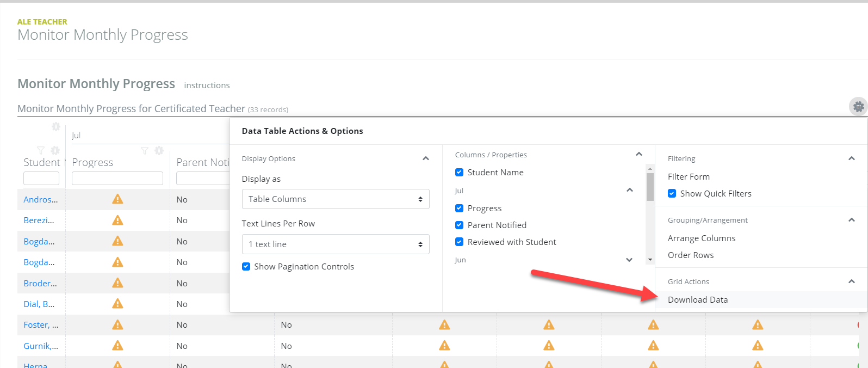Screen dimensions: 868x368
Task: Open the instructions link
Action: coord(207,85)
